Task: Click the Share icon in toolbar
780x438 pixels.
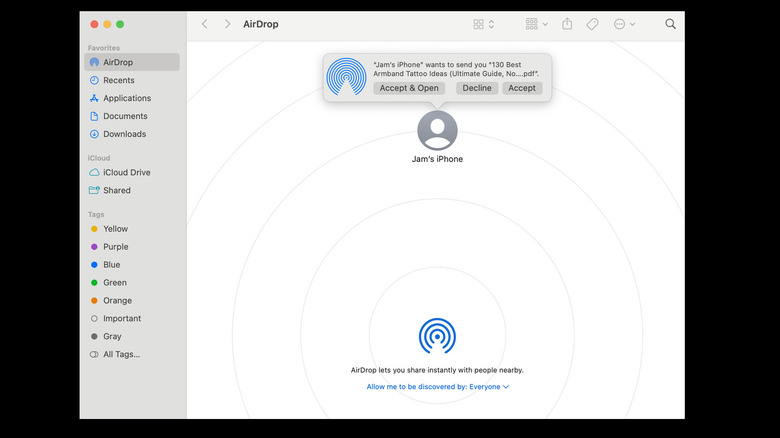Action: (x=567, y=24)
